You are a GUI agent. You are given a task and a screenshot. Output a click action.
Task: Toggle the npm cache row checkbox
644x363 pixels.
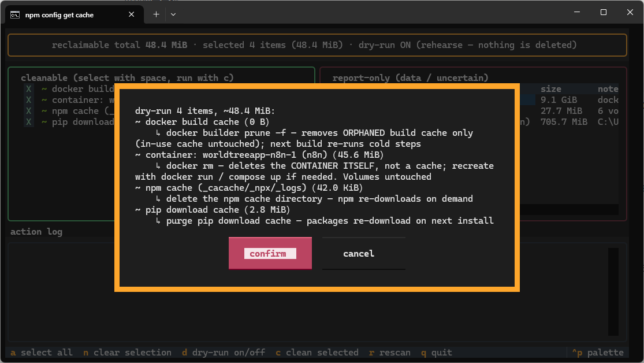pos(28,111)
